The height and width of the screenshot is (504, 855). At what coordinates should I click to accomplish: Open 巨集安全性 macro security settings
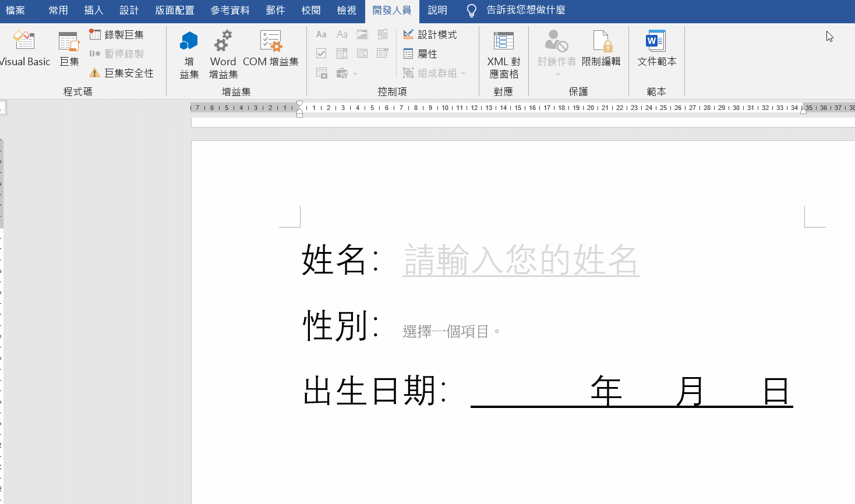pyautogui.click(x=122, y=73)
